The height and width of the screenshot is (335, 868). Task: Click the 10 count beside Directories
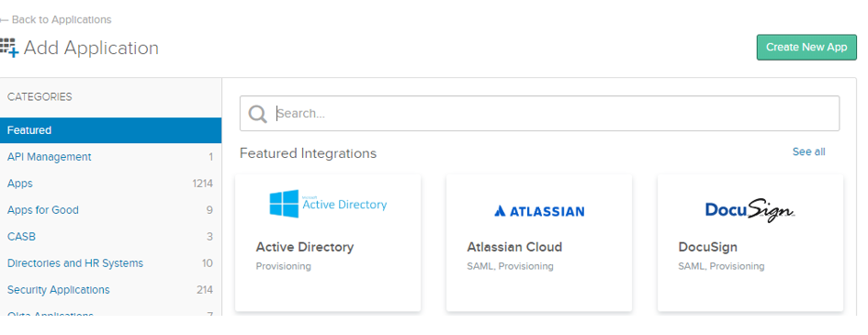click(207, 263)
